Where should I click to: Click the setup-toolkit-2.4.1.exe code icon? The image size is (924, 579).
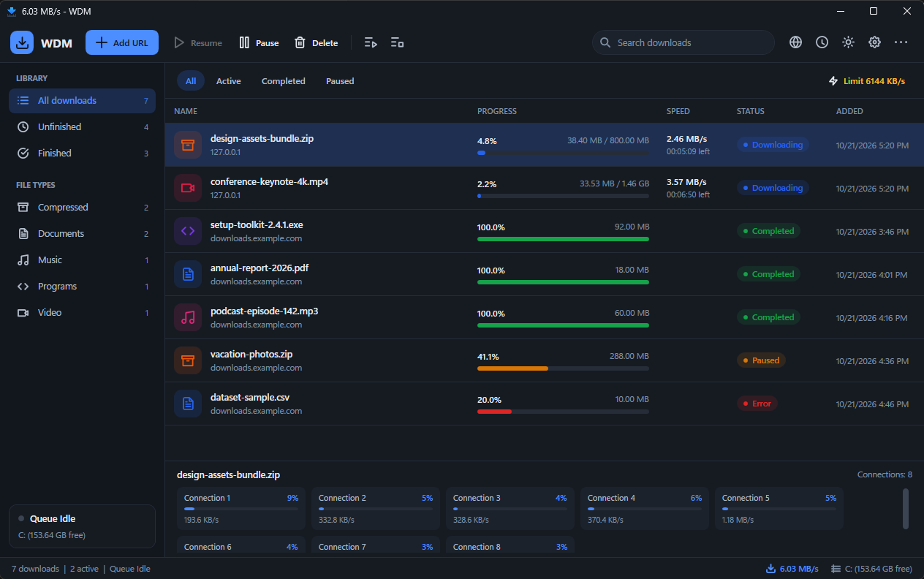188,231
